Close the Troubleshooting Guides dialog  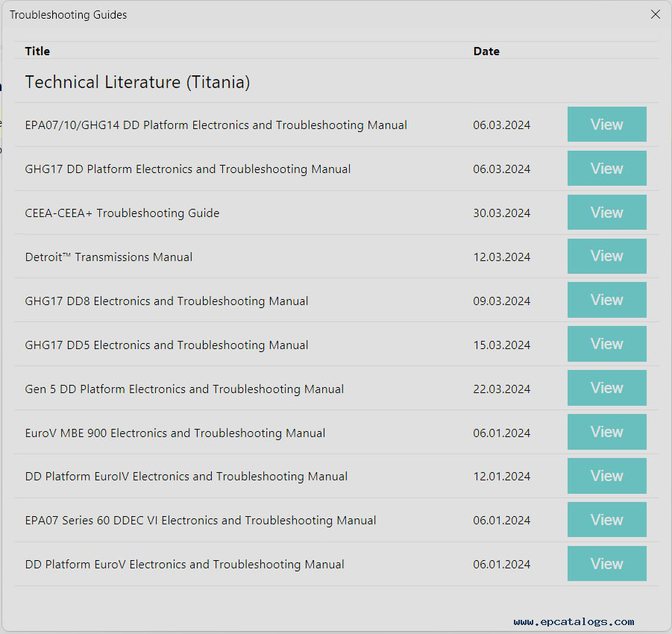(655, 15)
